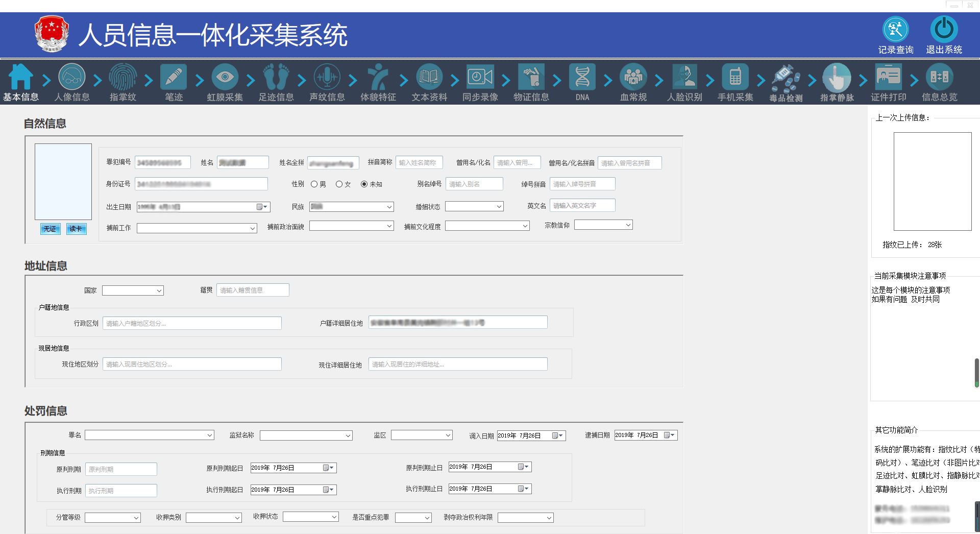
Task: Open the 毒品检测 drug test step
Action: point(786,82)
